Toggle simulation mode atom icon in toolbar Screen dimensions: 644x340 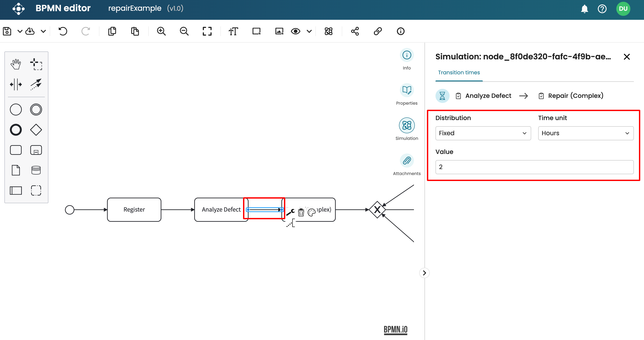pyautogui.click(x=328, y=31)
